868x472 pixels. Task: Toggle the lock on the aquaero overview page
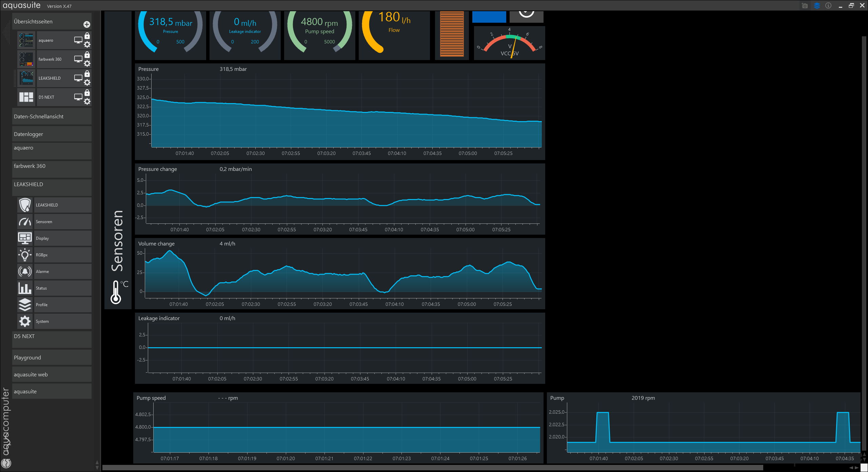pos(87,36)
